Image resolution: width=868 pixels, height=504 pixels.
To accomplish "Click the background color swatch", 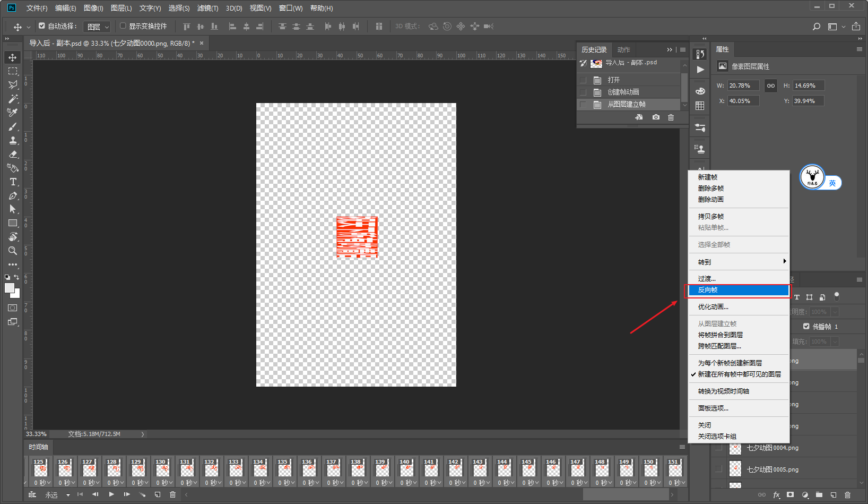I will coord(16,294).
